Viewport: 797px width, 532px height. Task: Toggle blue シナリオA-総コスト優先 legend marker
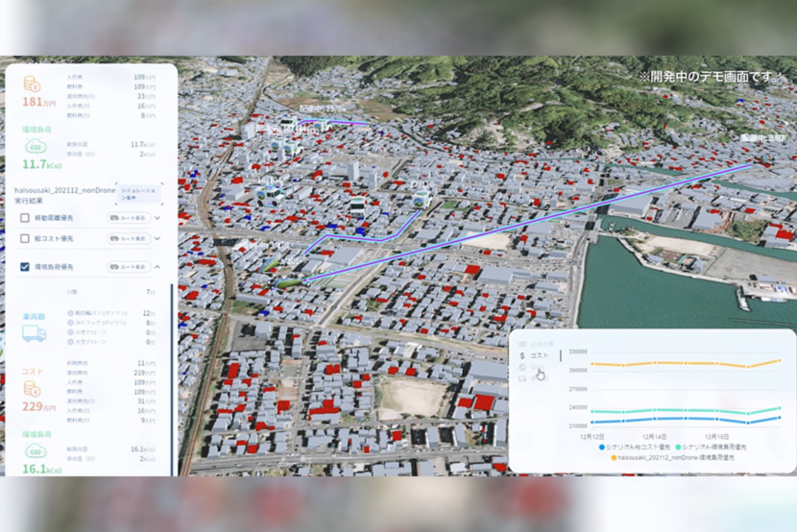pos(602,447)
